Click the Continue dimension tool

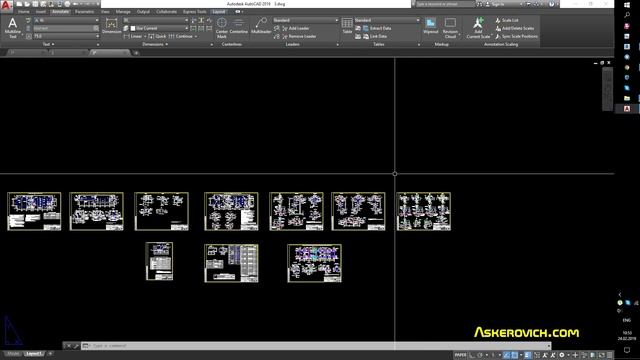[x=180, y=36]
